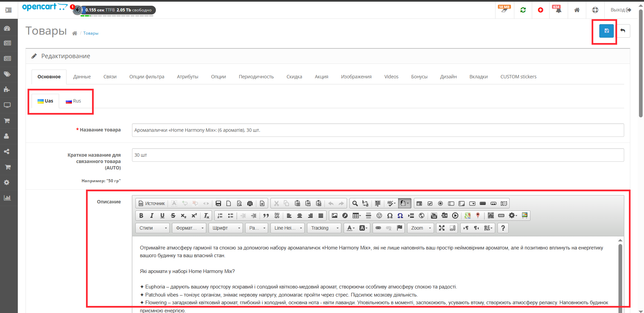Screen dimensions: 644x313
Task: Toggle block quote in the editor
Action: 266,216
